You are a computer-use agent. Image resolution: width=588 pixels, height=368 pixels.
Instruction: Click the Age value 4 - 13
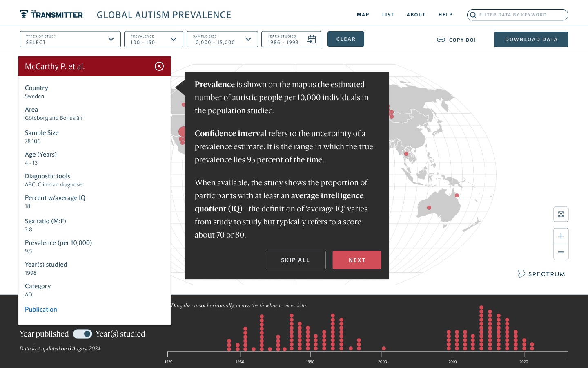pyautogui.click(x=31, y=163)
